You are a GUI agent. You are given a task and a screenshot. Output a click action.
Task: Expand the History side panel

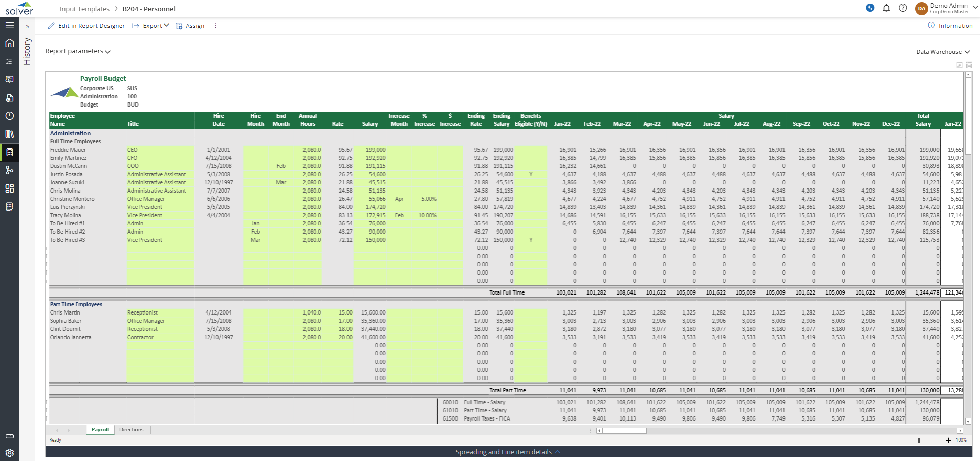(x=27, y=27)
